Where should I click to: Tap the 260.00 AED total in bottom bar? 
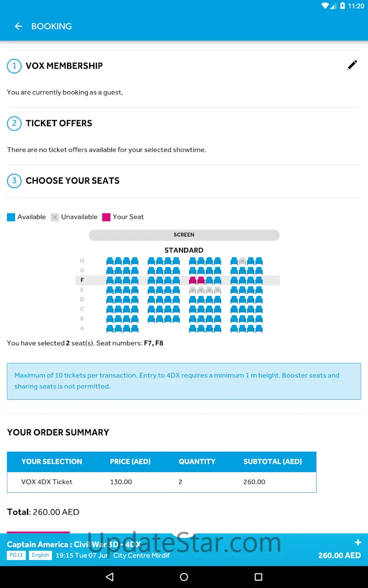[339, 555]
